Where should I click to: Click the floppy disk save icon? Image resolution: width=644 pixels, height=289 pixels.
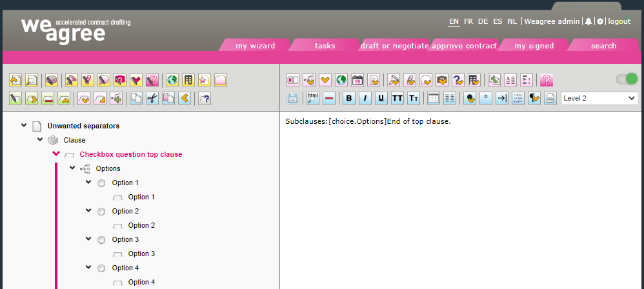coord(293,98)
